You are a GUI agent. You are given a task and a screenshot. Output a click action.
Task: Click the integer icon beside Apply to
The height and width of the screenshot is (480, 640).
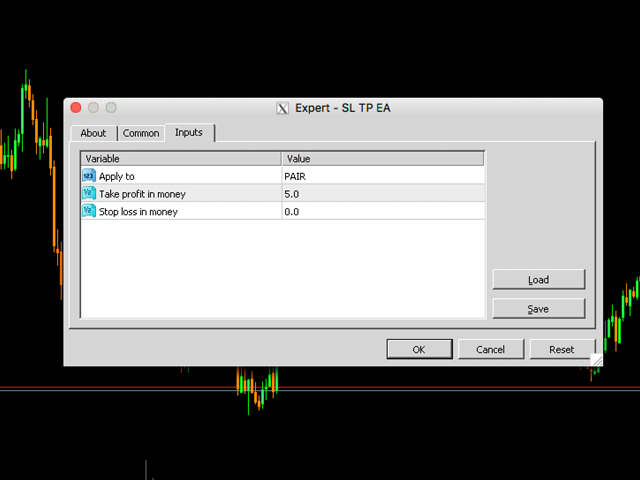point(89,176)
